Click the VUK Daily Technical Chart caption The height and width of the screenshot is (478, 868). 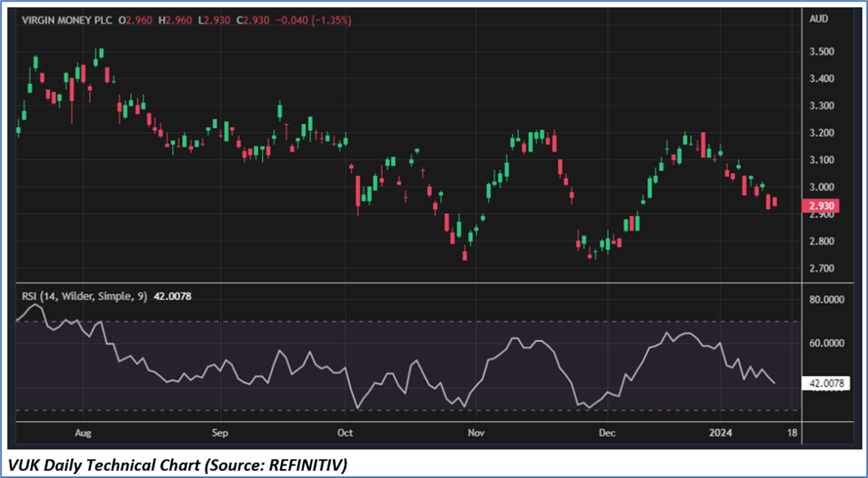pos(179,465)
